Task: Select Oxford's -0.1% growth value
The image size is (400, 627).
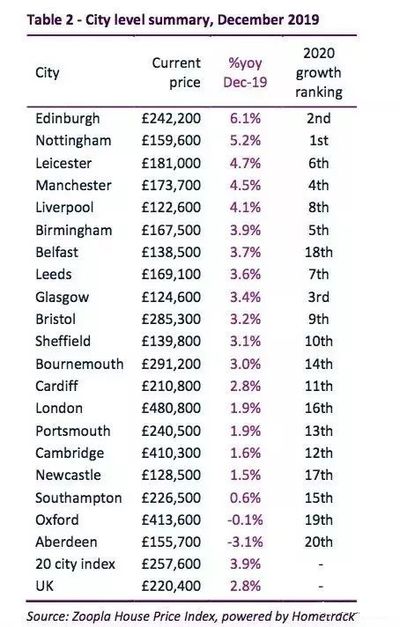Action: point(245,520)
